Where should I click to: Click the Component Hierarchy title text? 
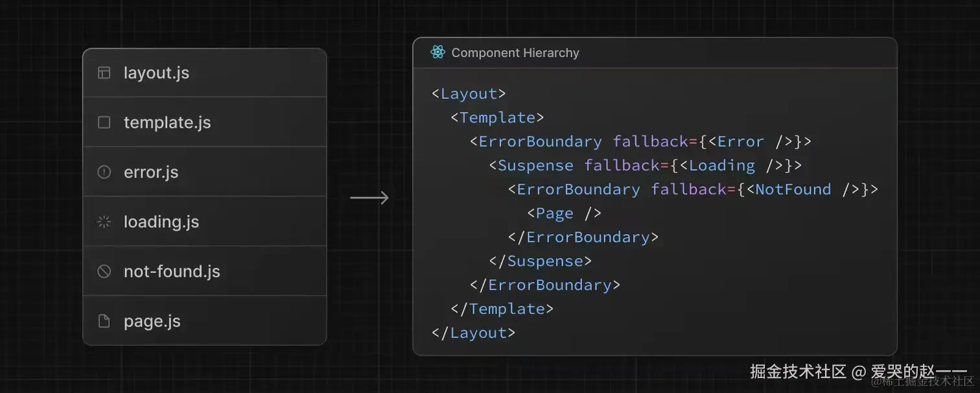coord(515,53)
